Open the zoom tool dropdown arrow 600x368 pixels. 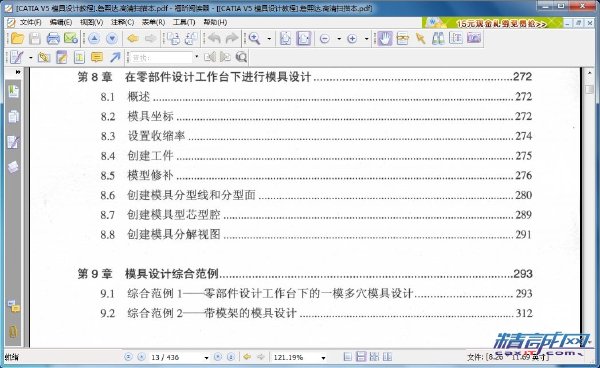point(269,39)
